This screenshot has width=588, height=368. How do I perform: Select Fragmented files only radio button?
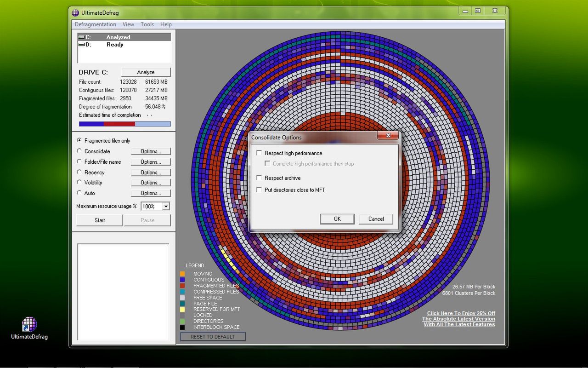(79, 140)
